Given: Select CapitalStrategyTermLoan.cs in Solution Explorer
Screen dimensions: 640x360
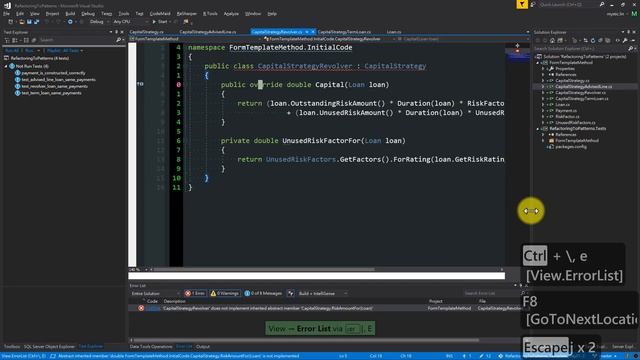Looking at the screenshot, I should [x=582, y=98].
